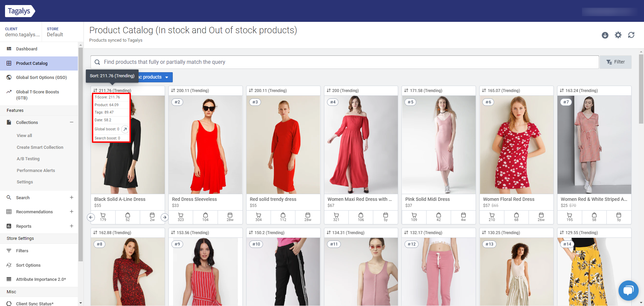Viewport: 644px width, 306px height.
Task: Open Red Dress Sleeveless thumbnail
Action: 205,145
